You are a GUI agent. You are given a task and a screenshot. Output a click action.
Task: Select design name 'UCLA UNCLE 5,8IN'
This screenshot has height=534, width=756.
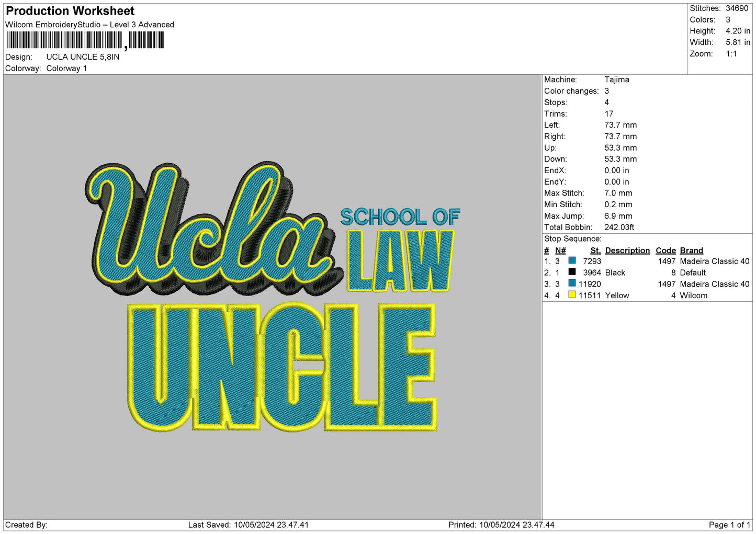83,57
